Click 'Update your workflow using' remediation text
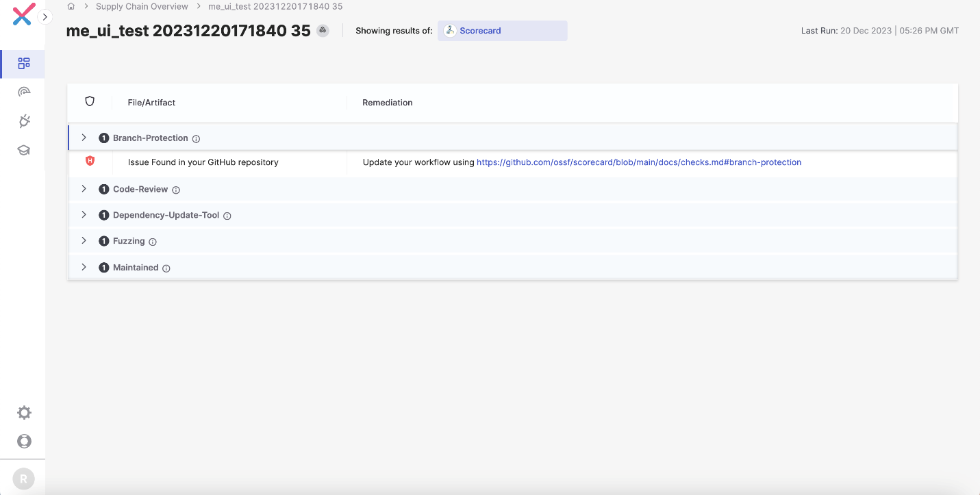Image resolution: width=980 pixels, height=495 pixels. (x=418, y=162)
